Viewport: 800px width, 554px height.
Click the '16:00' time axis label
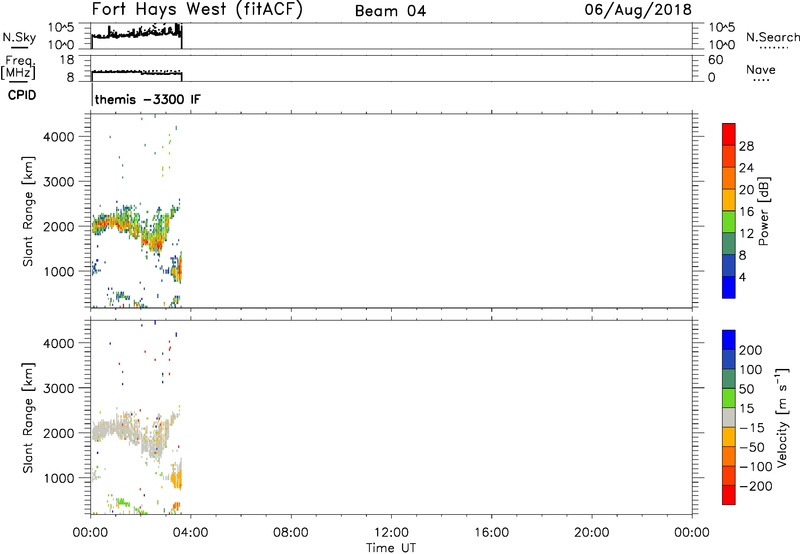492,533
